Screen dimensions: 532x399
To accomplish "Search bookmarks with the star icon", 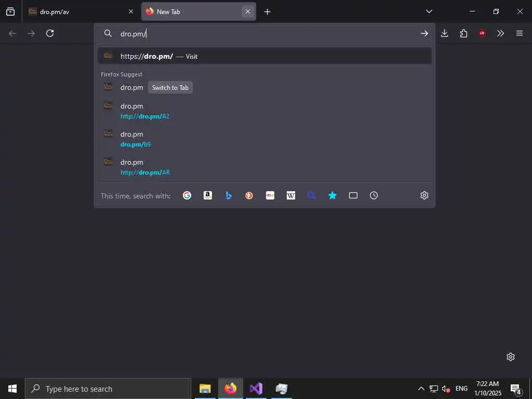I will click(x=332, y=195).
